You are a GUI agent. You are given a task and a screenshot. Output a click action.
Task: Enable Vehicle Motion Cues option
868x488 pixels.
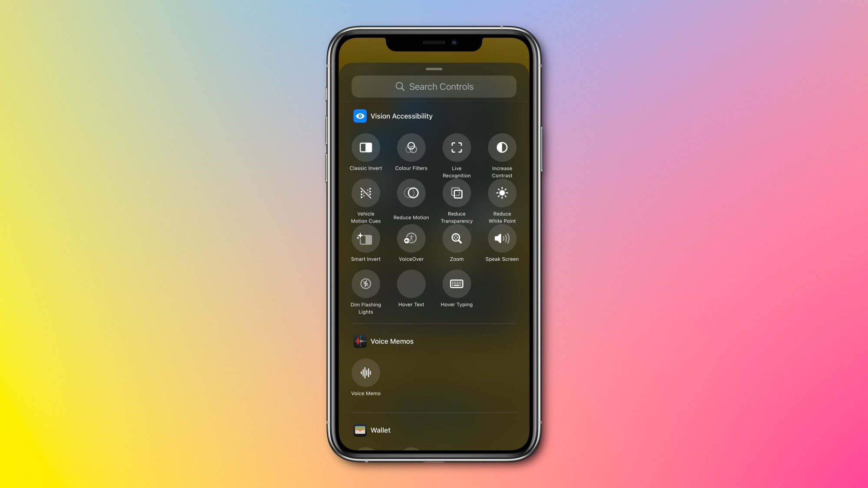tap(365, 193)
